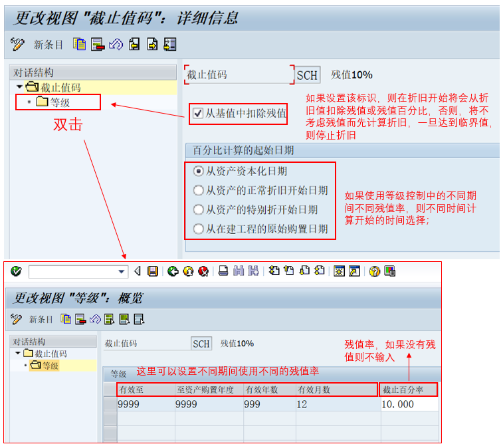This screenshot has height=448, width=503.
Task: Click the green Back arrow icon
Action: coord(173,271)
